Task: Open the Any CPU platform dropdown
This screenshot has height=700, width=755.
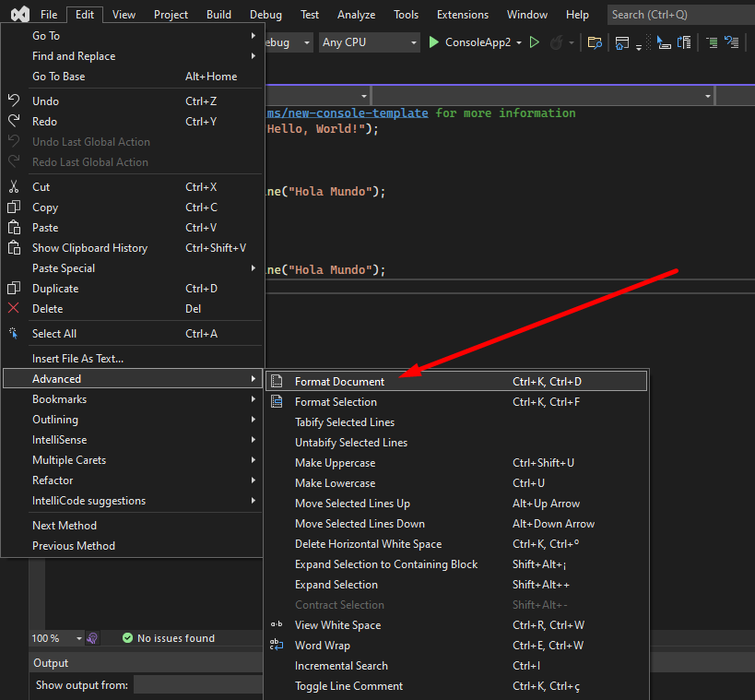Action: 369,42
